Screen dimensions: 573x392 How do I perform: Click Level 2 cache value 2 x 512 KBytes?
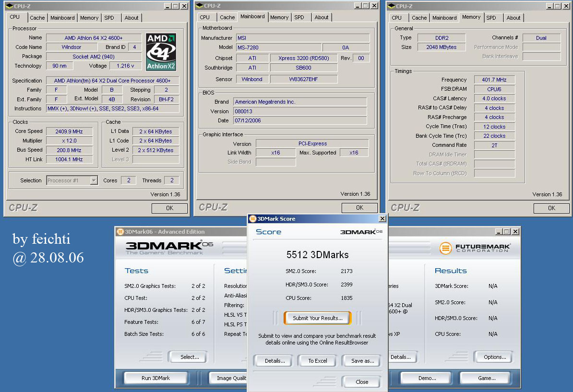pyautogui.click(x=155, y=150)
